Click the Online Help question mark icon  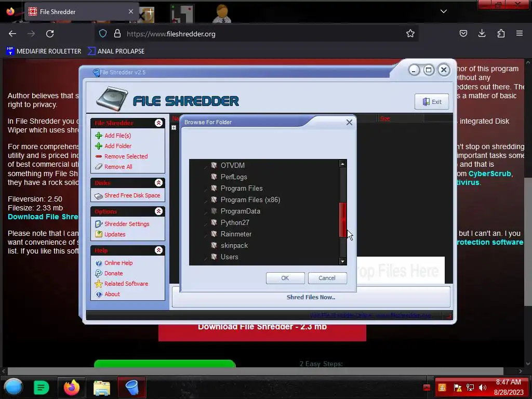(99, 263)
